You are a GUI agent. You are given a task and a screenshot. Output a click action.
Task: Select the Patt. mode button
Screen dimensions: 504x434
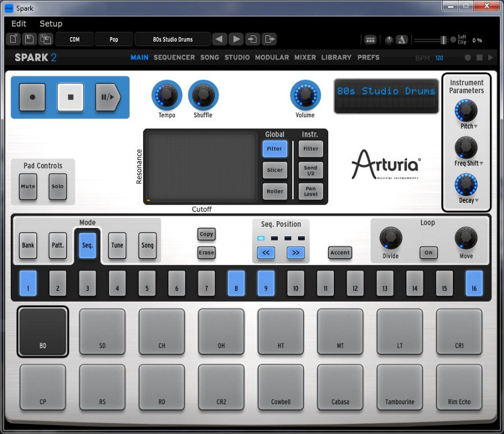point(58,245)
